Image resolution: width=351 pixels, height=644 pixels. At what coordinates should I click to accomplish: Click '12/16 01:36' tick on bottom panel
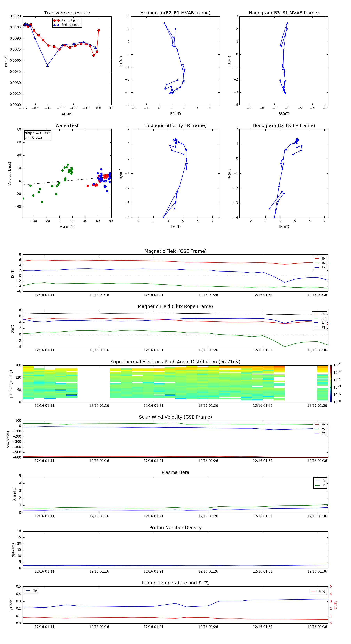[317, 627]
